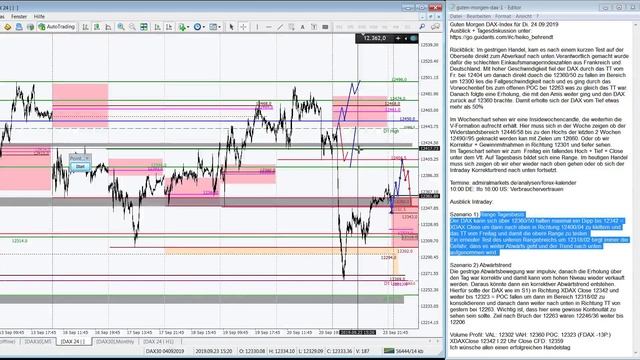Image resolution: width=640 pixels, height=360 pixels.
Task: Open the Datei menu in Editor
Action: (x=456, y=16)
